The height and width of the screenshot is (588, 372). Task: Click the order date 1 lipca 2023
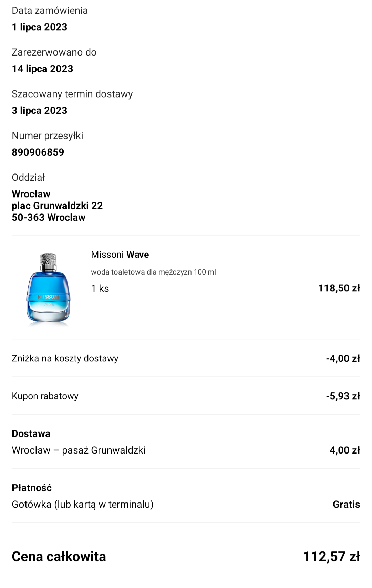[x=40, y=27]
